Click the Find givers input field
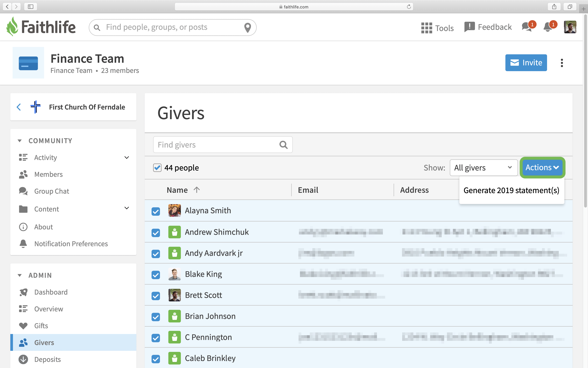 (223, 145)
